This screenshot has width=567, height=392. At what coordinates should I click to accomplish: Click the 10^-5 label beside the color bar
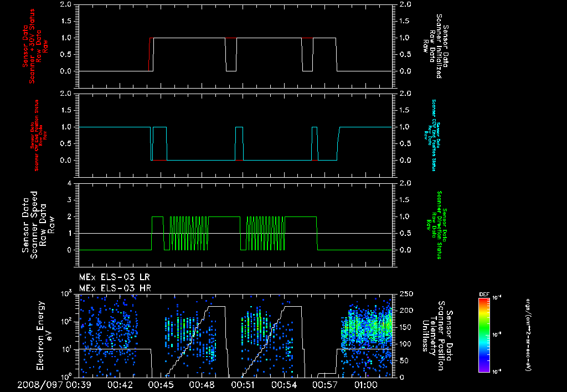click(497, 335)
